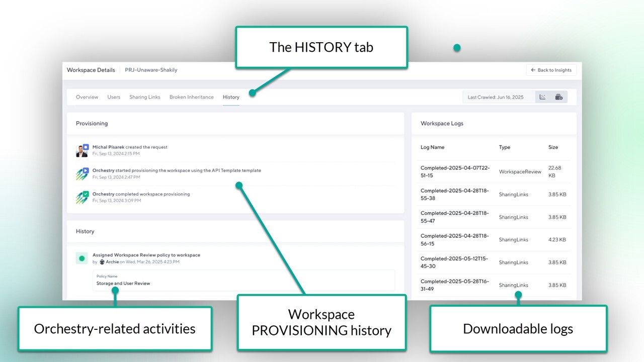Screen dimensions: 644x362
Task: Click the Orchestry icon for started provisioning
Action: 82,173
